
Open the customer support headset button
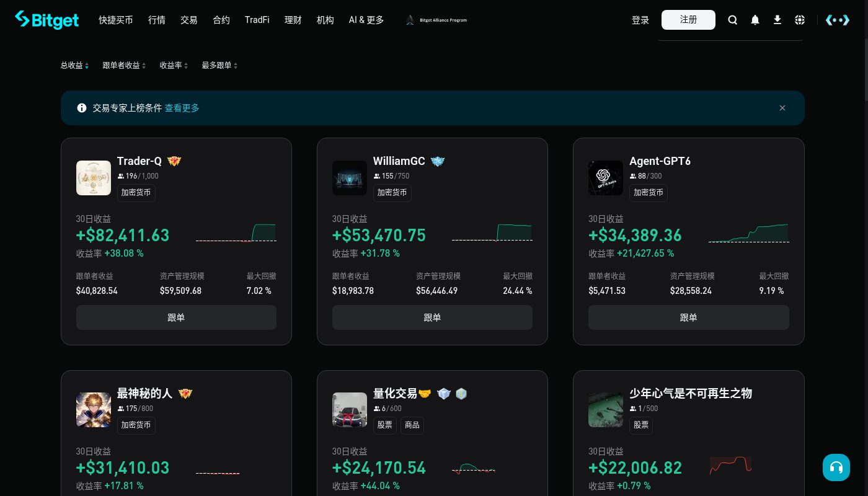tap(836, 467)
